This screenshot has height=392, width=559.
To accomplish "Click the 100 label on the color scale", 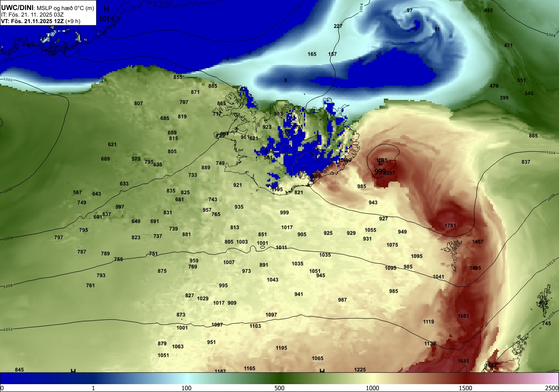I will (186, 388).
